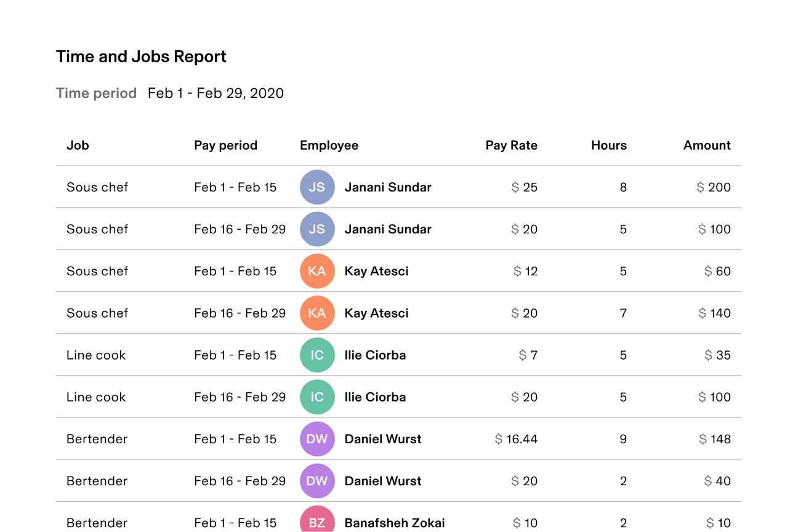Click the KA avatar in Feb 16-29 row

pos(317,313)
